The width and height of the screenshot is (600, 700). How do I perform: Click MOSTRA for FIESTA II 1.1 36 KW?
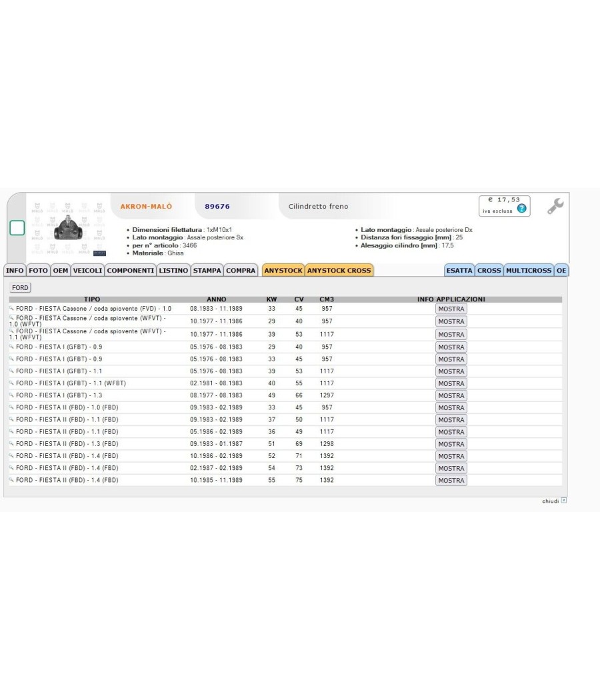(451, 432)
